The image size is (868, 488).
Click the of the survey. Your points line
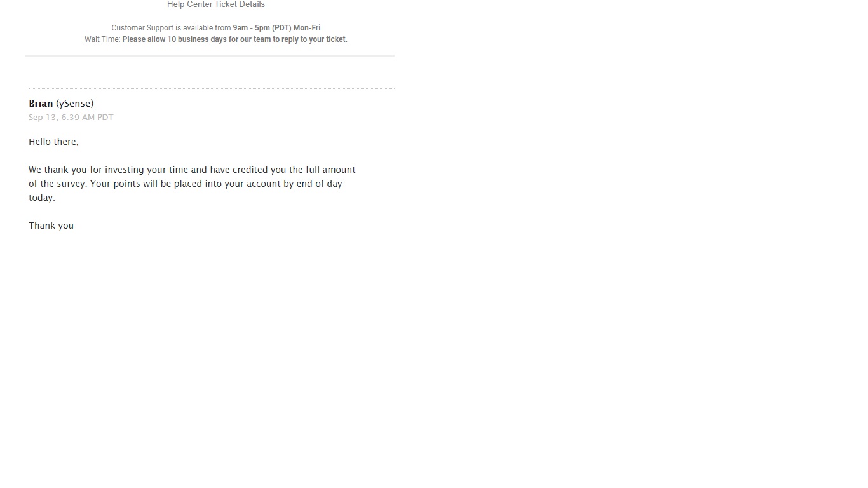pyautogui.click(x=186, y=184)
